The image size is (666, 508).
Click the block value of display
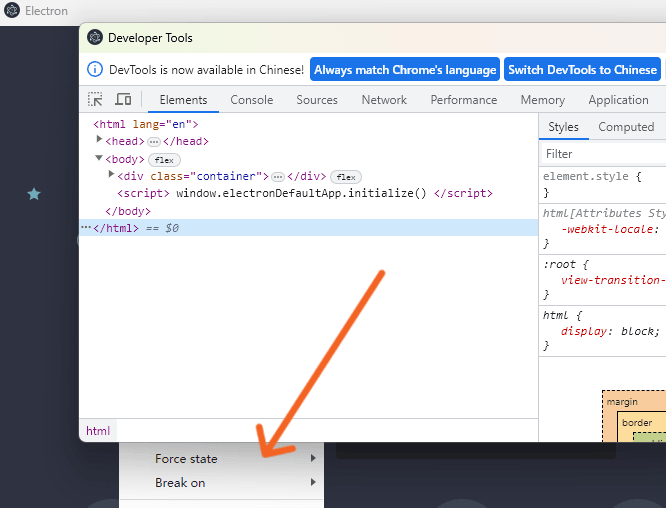640,331
